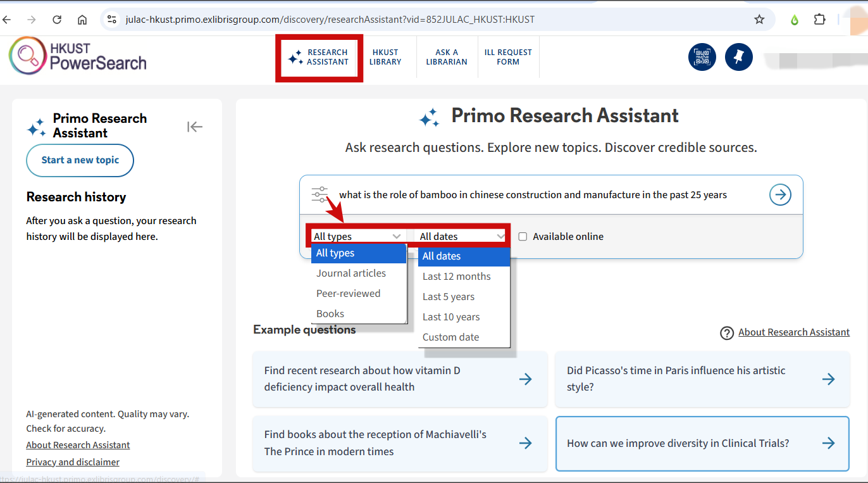Bookmark this page with star icon

pos(759,20)
